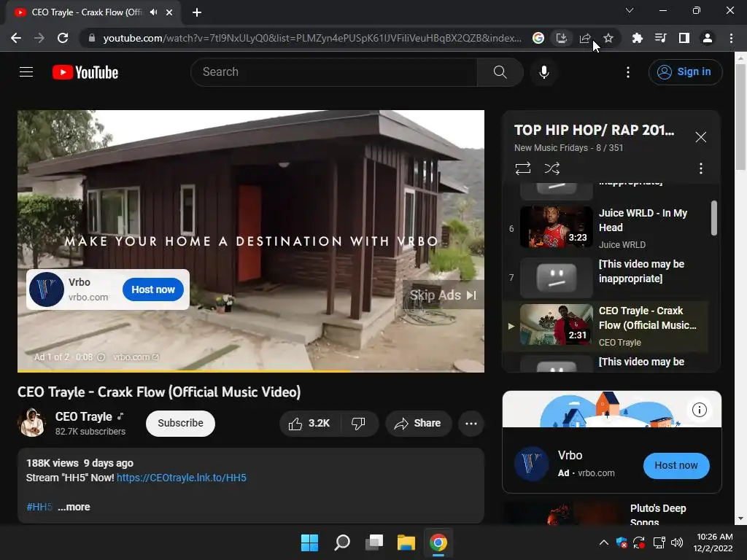This screenshot has width=747, height=560.
Task: Open tab search chevron in title bar
Action: coord(630,10)
